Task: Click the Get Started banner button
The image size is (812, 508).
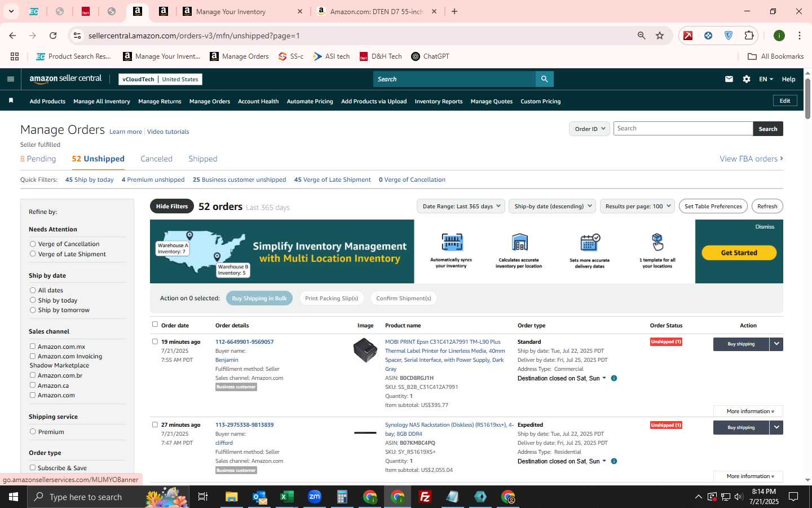Action: 739,252
